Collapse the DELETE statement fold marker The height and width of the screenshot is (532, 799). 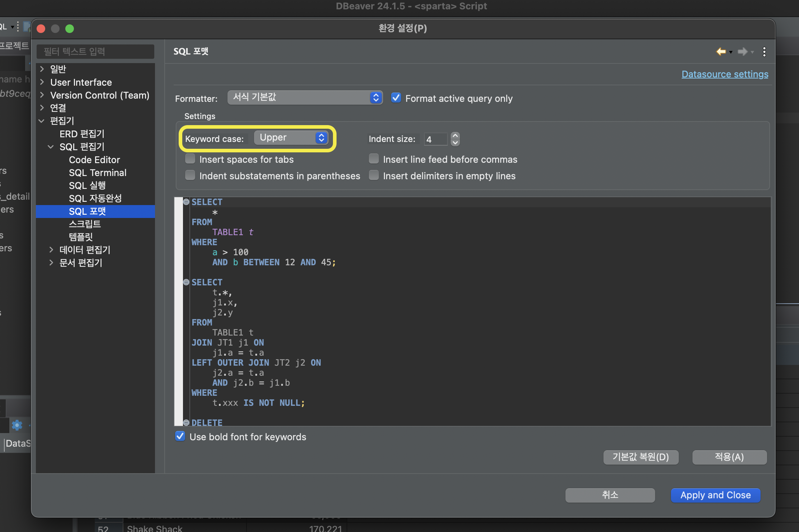(186, 422)
